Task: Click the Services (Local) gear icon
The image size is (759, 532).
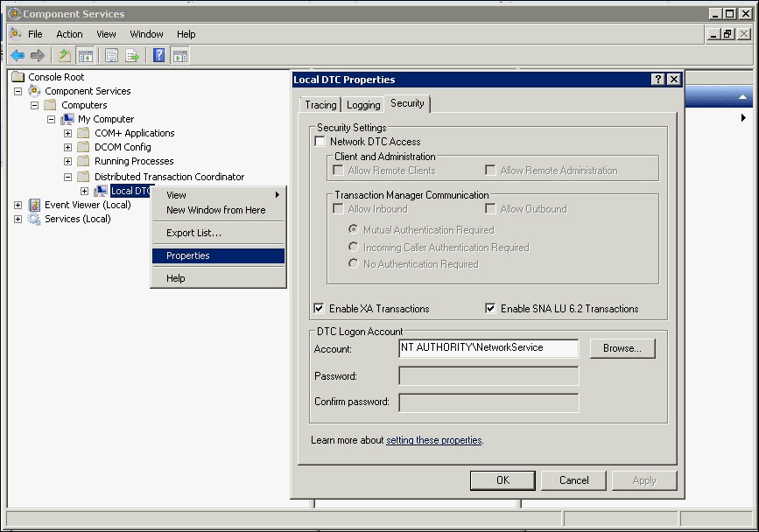Action: [x=34, y=219]
